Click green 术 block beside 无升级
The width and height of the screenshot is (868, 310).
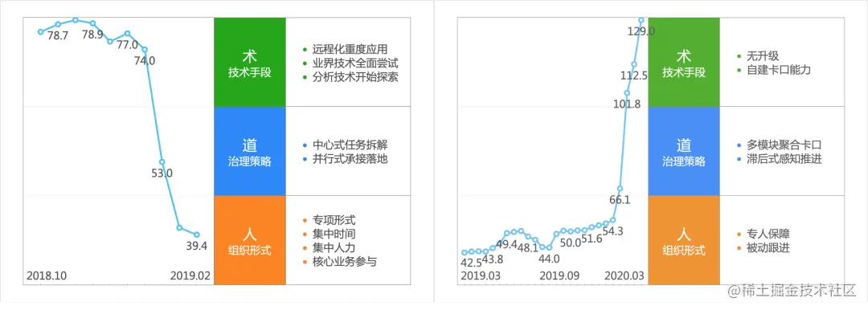coord(684,62)
